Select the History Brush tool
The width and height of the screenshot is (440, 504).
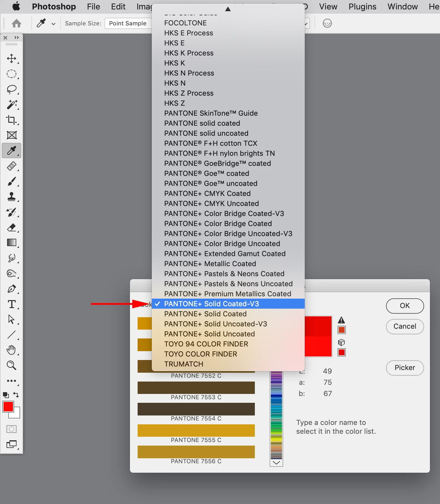click(x=12, y=212)
